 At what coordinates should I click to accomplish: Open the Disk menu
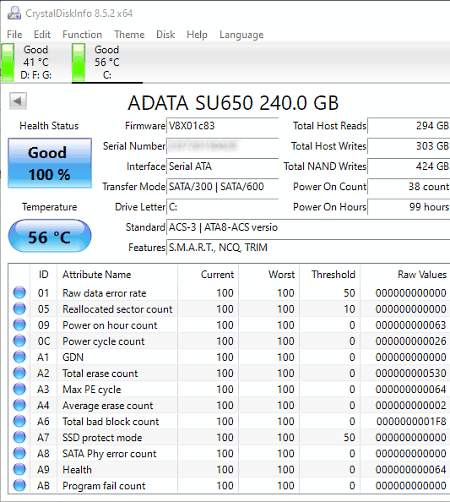166,34
